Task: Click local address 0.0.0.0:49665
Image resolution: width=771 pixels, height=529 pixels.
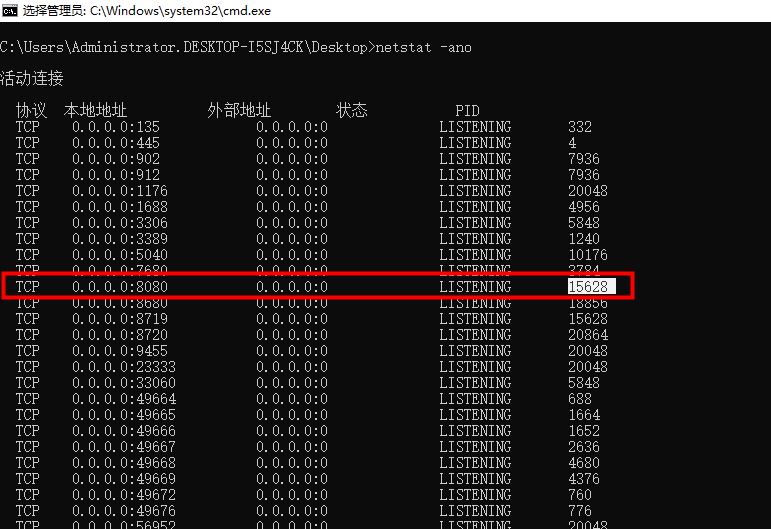Action: pos(124,414)
